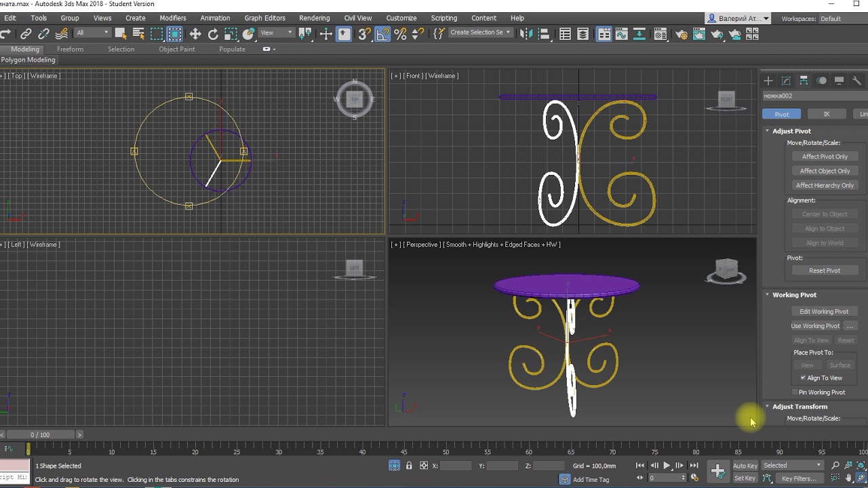
Task: Collapse the Adjust Pivot rollout
Action: pyautogui.click(x=791, y=131)
